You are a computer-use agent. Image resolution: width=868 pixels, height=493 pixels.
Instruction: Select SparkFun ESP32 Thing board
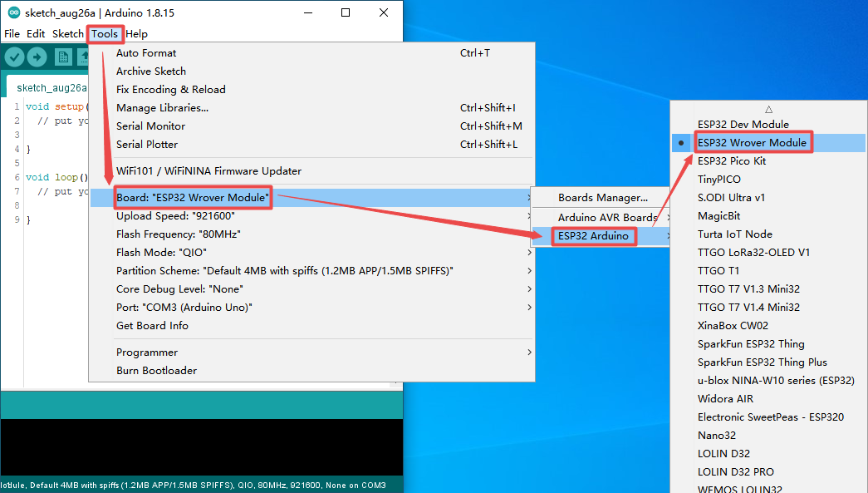768,344
